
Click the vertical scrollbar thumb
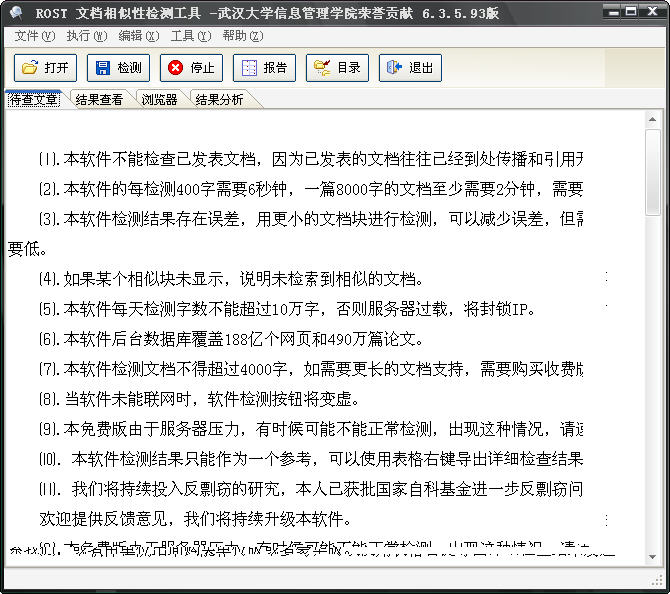(x=654, y=170)
